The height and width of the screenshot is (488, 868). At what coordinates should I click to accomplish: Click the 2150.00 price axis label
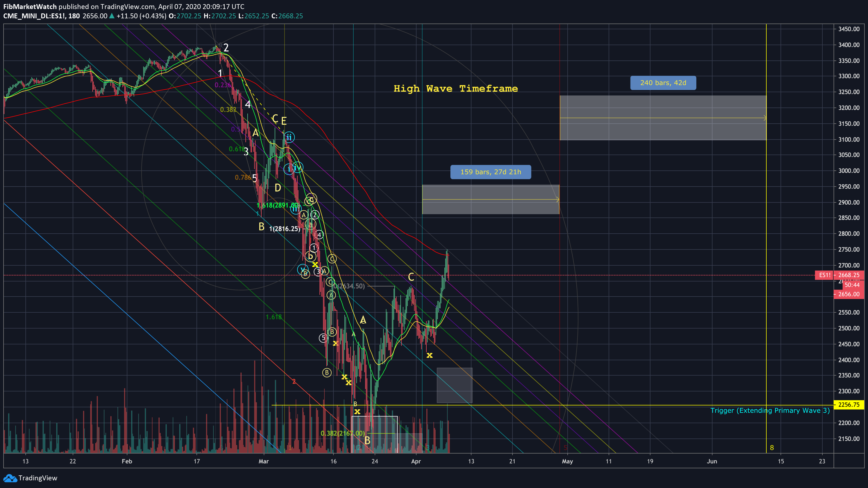[848, 439]
